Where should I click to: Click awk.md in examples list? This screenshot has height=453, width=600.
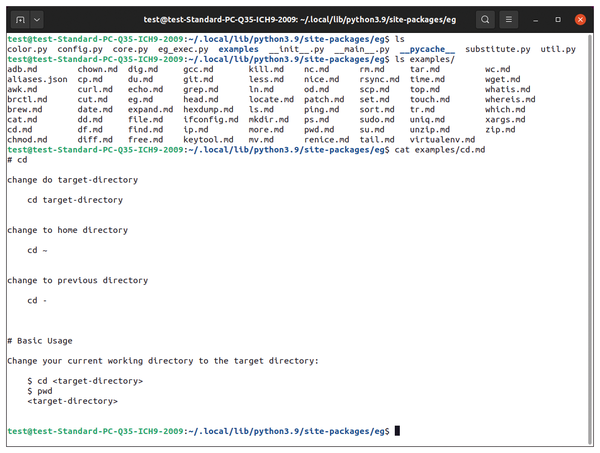point(22,90)
